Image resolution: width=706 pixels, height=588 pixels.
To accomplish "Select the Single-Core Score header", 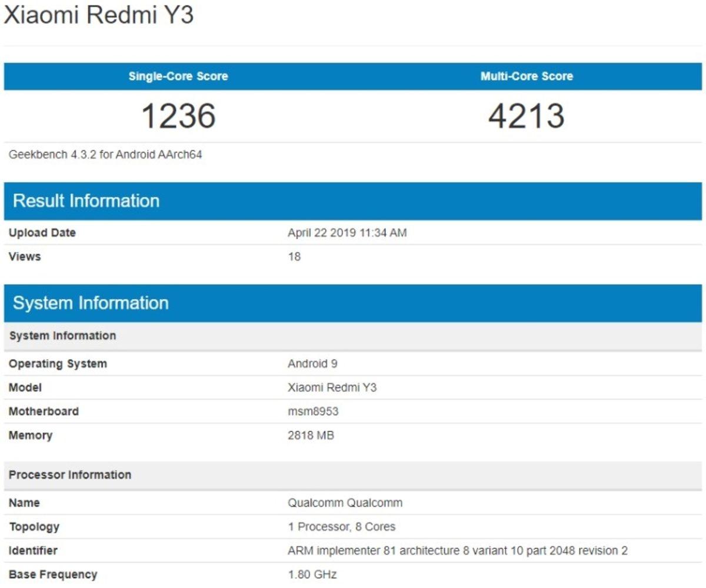I will [178, 76].
